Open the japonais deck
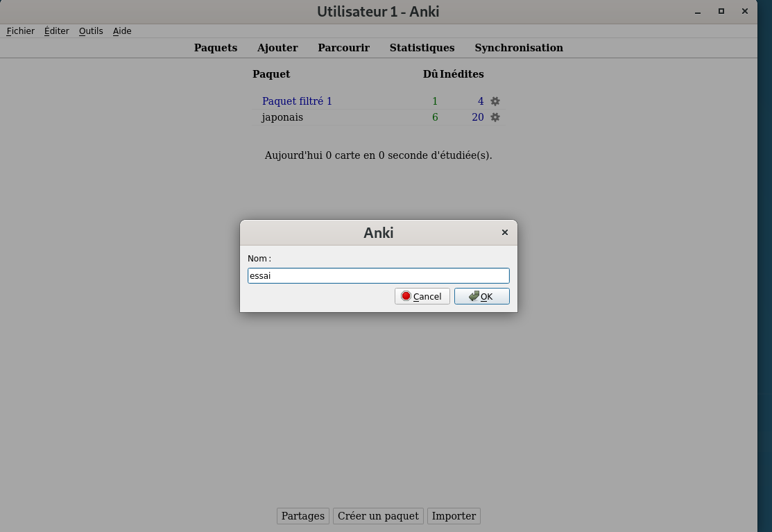 click(x=282, y=117)
